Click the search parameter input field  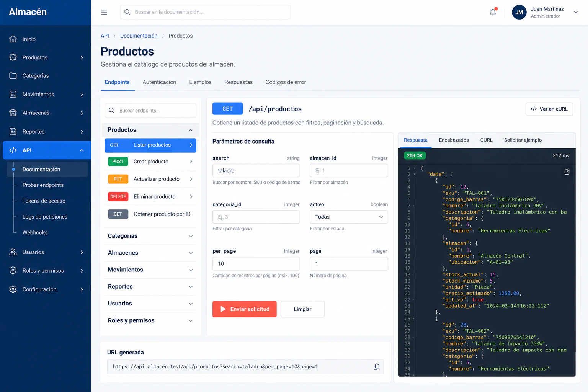click(x=256, y=171)
